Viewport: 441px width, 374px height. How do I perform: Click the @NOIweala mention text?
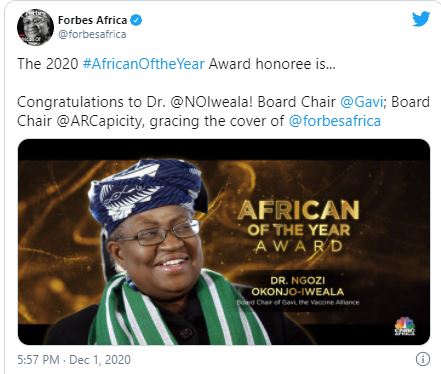click(210, 102)
